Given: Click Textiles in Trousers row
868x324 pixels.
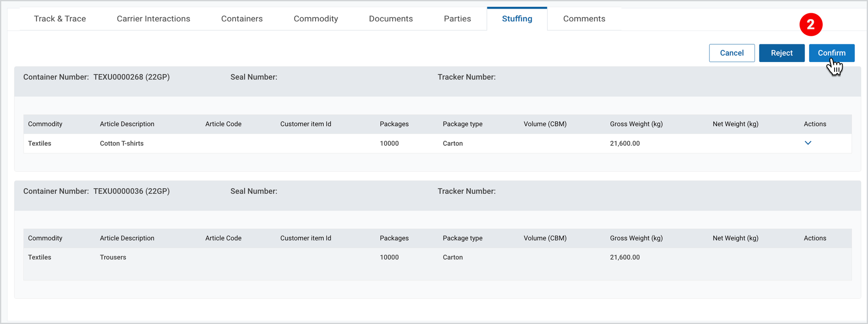Looking at the screenshot, I should (40, 257).
